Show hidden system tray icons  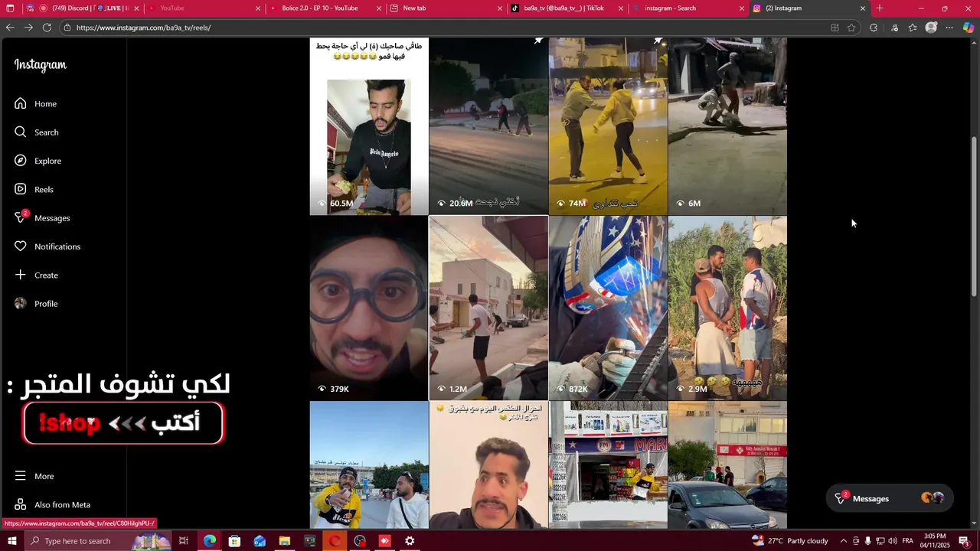843,541
